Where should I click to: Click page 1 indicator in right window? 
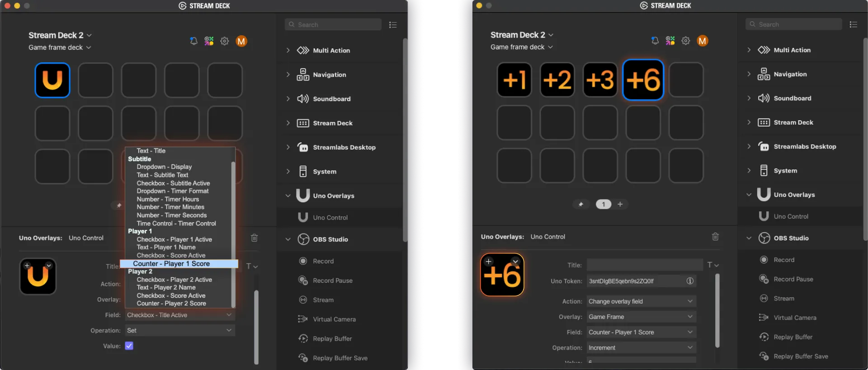(604, 204)
